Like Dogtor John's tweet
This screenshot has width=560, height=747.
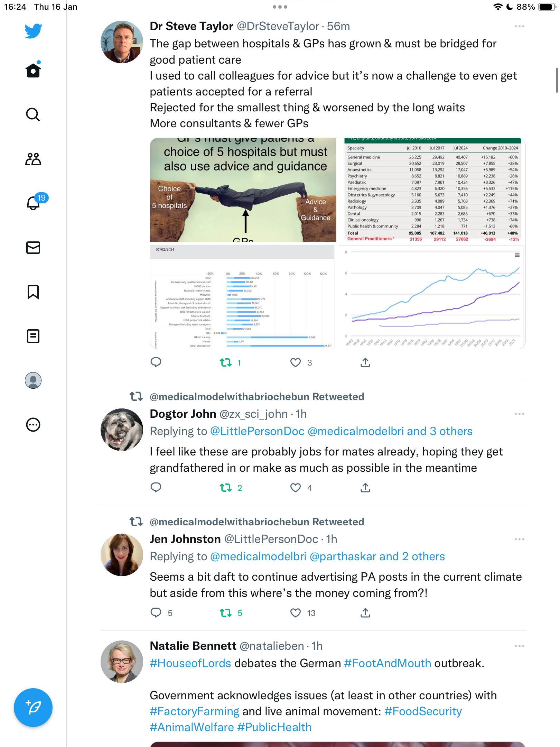[296, 488]
